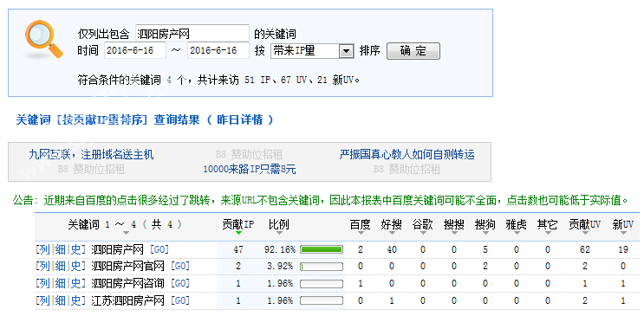
Task: Click the 92.16% progress bar
Action: (322, 249)
